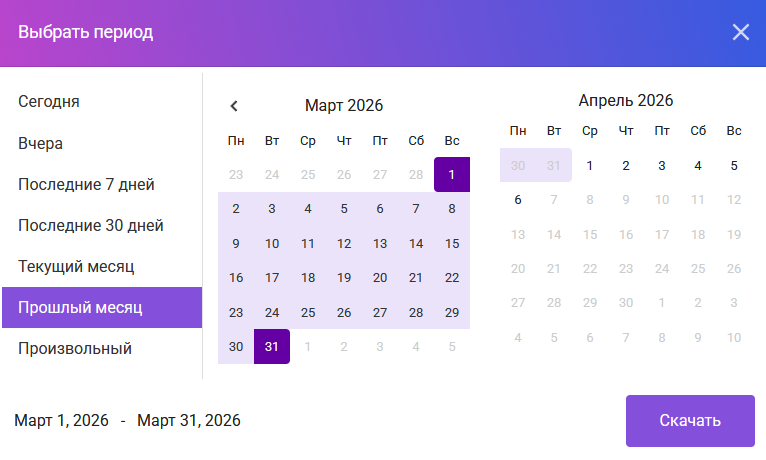
Task: Go to previous month with left chevron
Action: (234, 106)
